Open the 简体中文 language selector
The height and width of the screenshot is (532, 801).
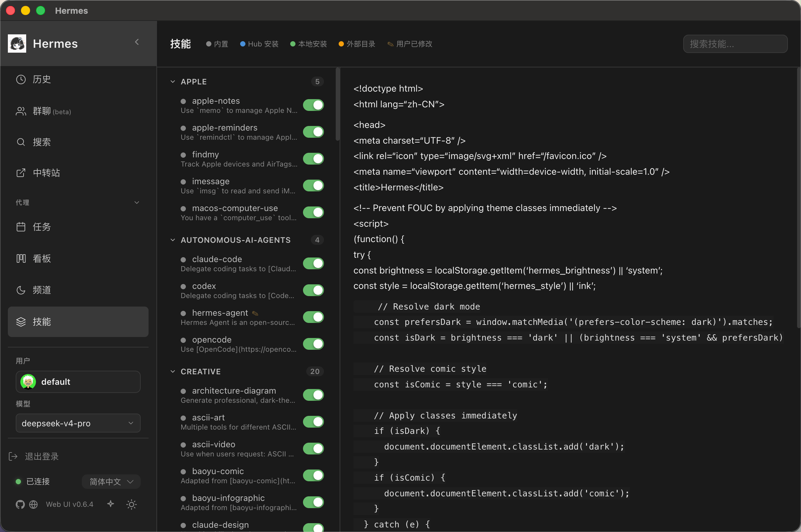[111, 481]
